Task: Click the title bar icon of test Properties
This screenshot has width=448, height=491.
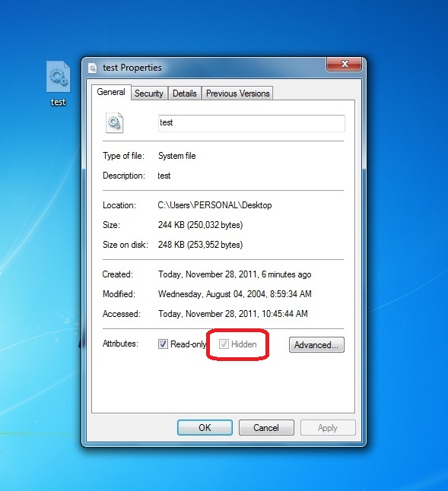Action: [93, 68]
